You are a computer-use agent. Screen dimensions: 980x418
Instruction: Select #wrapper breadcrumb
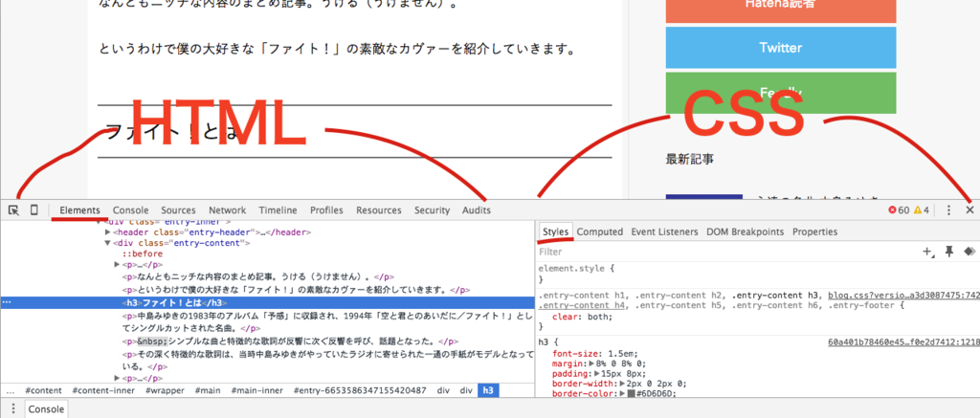[x=165, y=390]
